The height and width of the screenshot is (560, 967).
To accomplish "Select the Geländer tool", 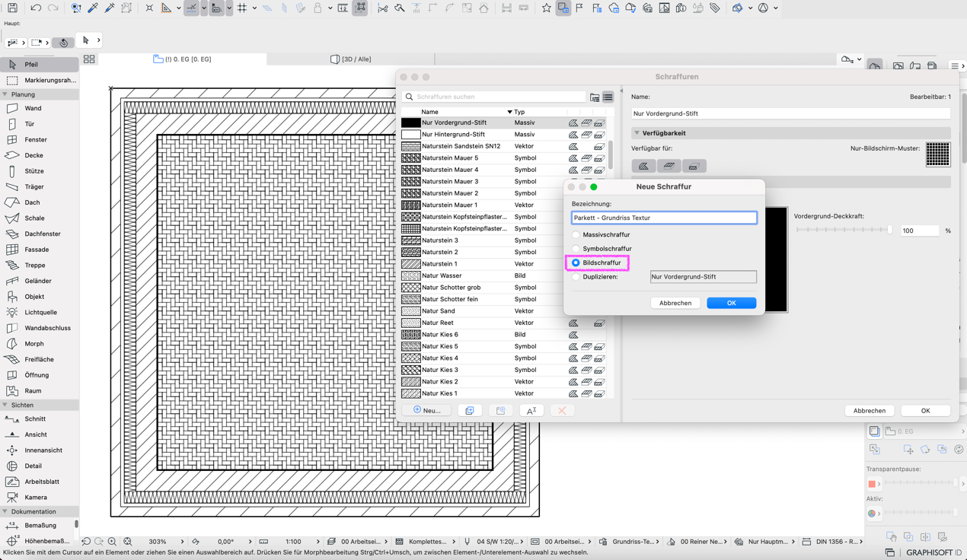I will (40, 281).
